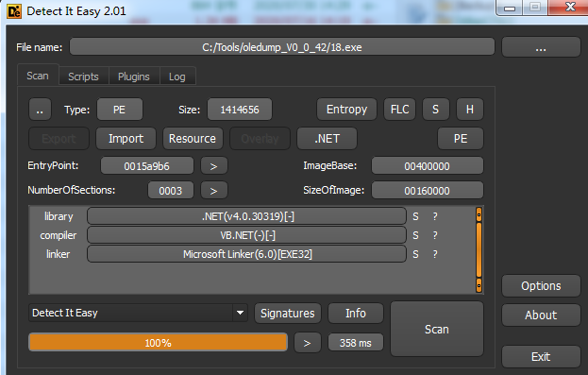Click the Detect It Easy title bar icon
This screenshot has width=588, height=375.
coord(14,11)
